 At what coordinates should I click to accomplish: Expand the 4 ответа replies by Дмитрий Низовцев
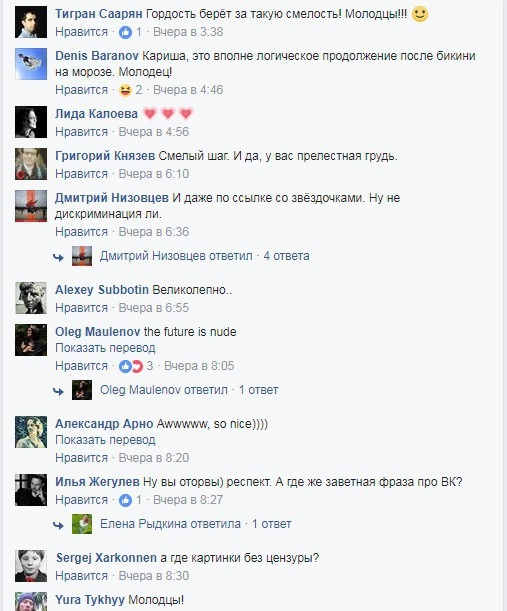[286, 256]
